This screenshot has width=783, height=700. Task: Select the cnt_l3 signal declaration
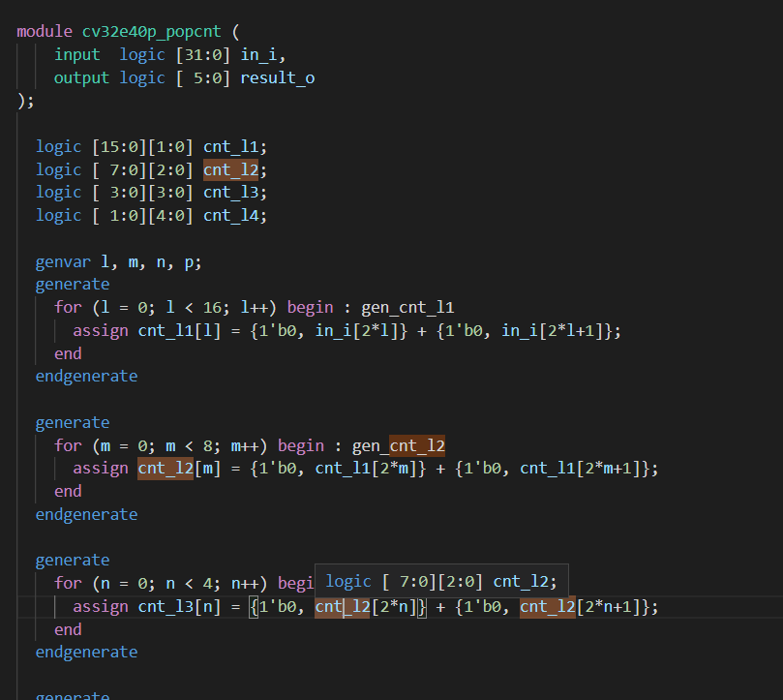tap(232, 192)
